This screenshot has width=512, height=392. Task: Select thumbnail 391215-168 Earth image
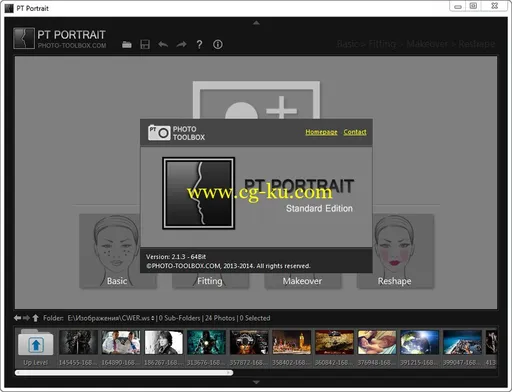point(419,347)
